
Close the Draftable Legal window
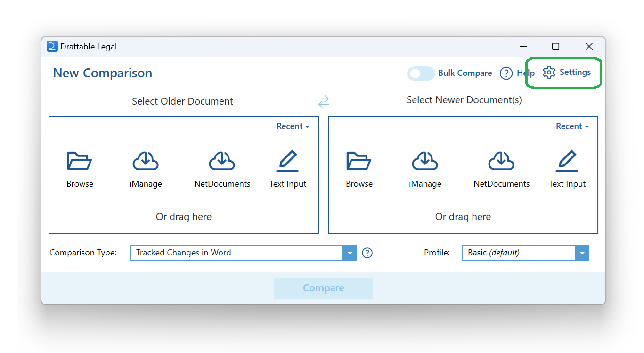(589, 46)
